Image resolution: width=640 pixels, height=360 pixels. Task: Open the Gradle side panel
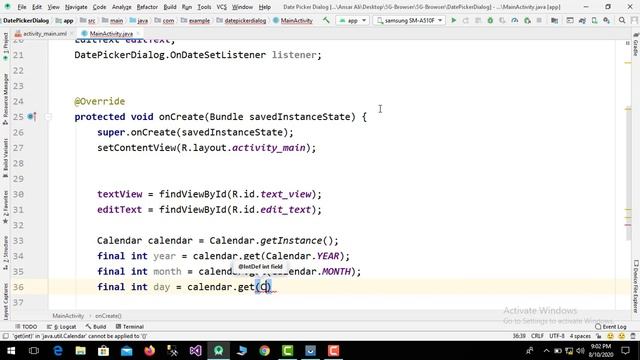tap(636, 45)
